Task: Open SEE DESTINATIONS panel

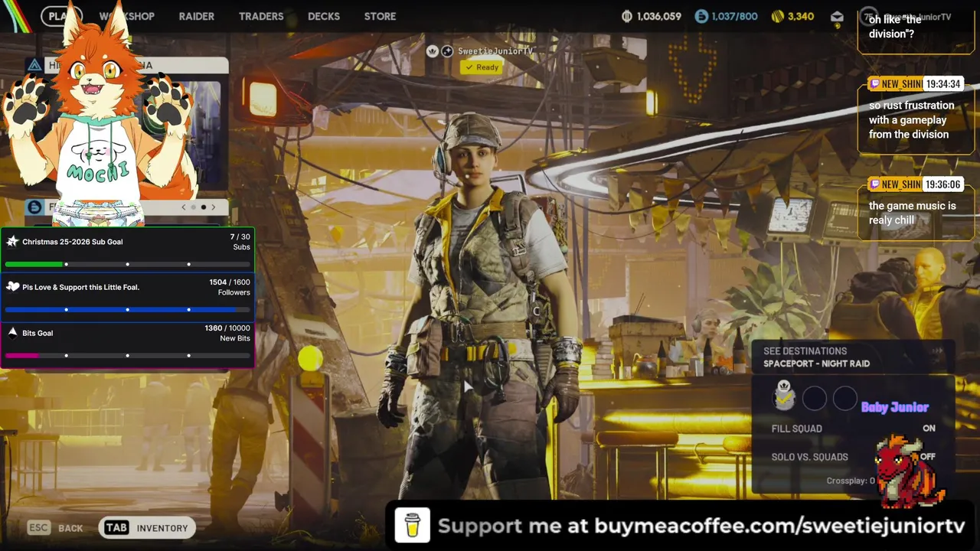Action: [x=852, y=357]
